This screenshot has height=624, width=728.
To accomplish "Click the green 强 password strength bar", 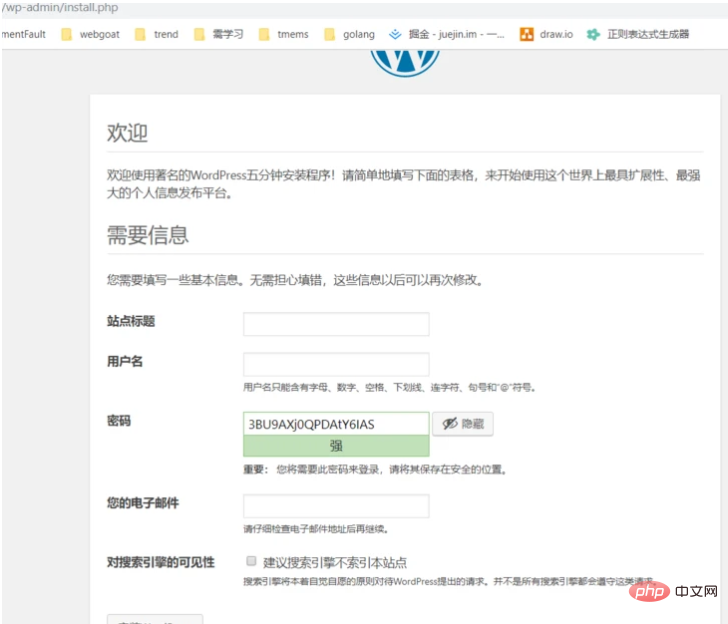I will click(336, 446).
